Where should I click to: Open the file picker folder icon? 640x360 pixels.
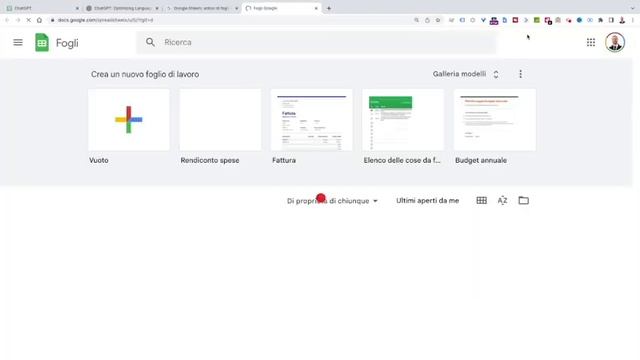pos(524,200)
